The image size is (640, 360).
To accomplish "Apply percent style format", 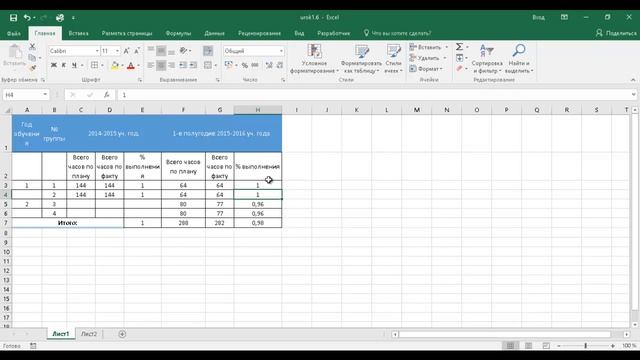I will click(x=244, y=65).
